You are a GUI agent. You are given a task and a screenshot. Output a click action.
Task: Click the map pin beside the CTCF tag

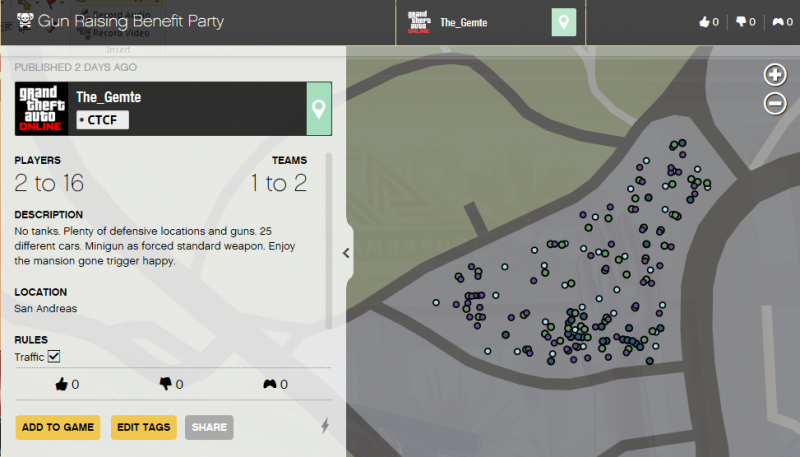tap(319, 108)
